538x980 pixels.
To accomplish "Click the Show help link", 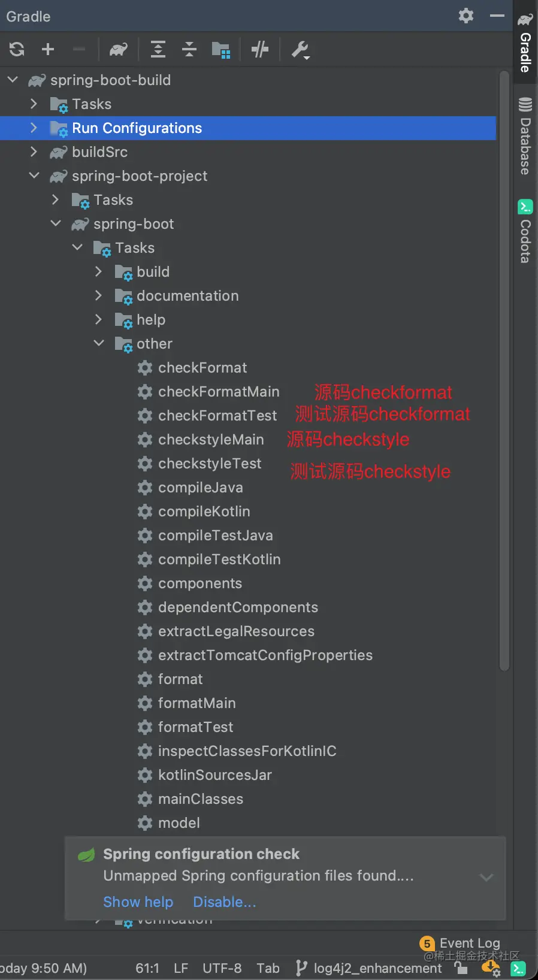I will point(138,902).
